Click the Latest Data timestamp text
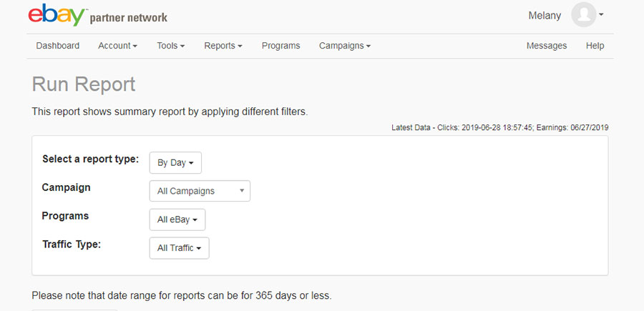 500,127
